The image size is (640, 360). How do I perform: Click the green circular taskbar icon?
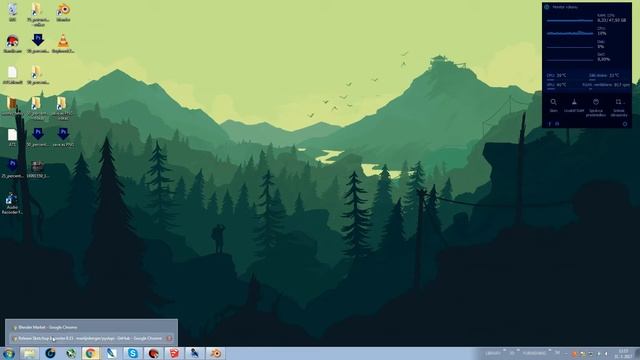click(71, 353)
